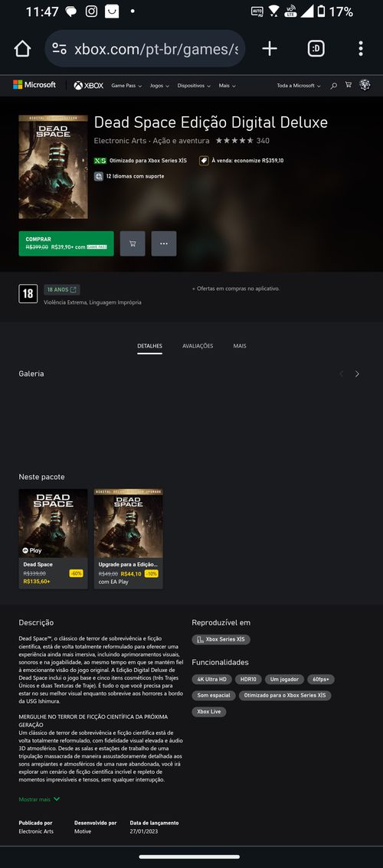Image resolution: width=383 pixels, height=868 pixels.
Task: Expand the Dispositivos dropdown
Action: pyautogui.click(x=194, y=86)
